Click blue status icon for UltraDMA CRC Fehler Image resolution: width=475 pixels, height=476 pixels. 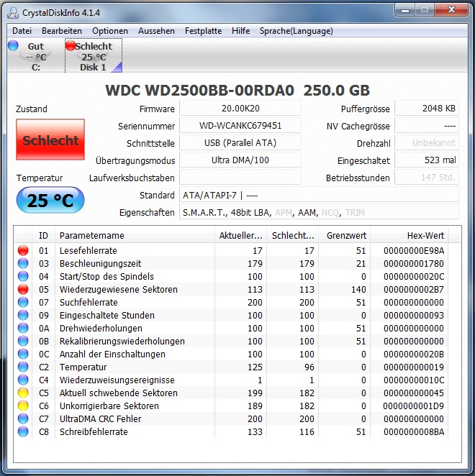(23, 419)
